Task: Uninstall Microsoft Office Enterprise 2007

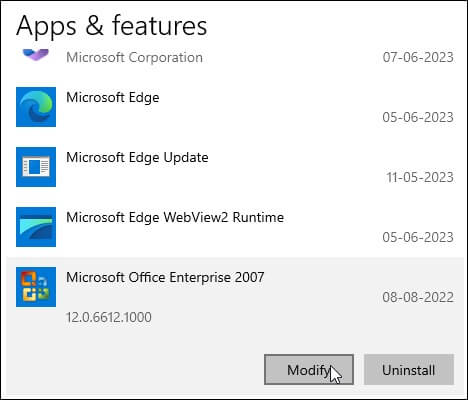Action: click(x=409, y=370)
